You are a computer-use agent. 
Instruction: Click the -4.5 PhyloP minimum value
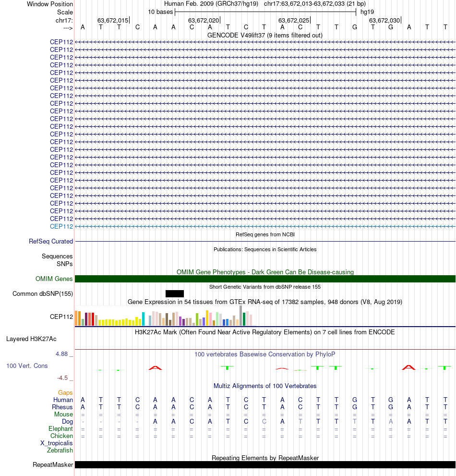point(62,378)
